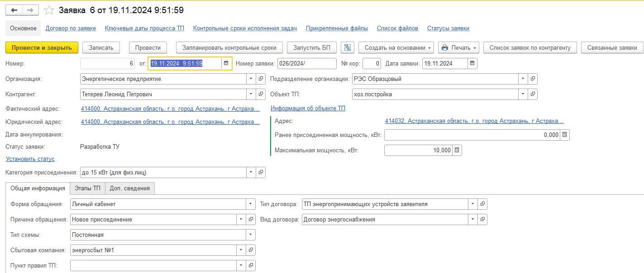
Task: Open calculator for Максимальная мощность field
Action: pyautogui.click(x=457, y=151)
